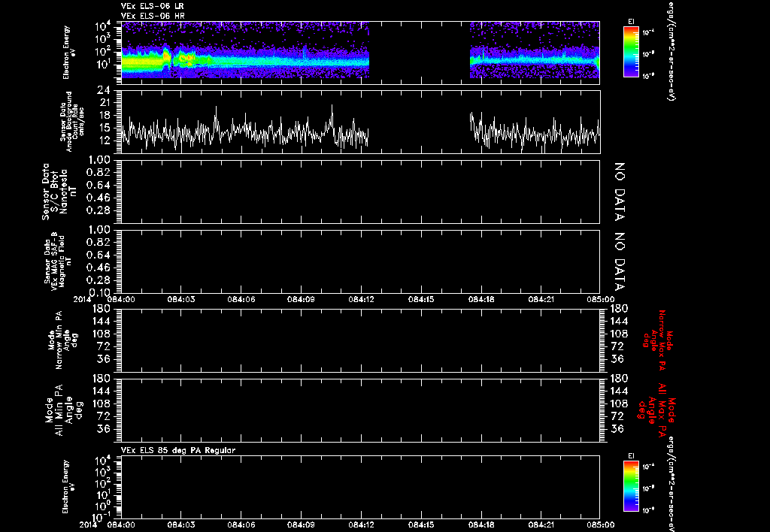
Task: Click the 'NO DATA' label beside the S/C Btot panel
Action: [620, 192]
